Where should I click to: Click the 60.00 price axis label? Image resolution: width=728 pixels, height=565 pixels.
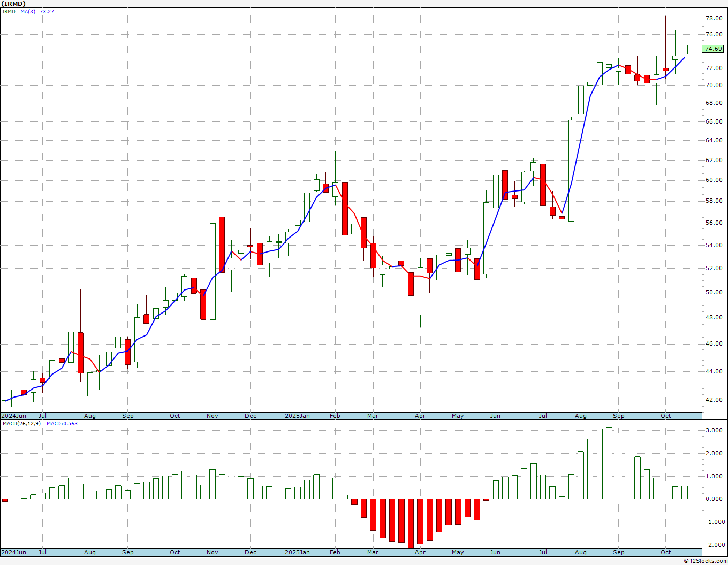714,180
